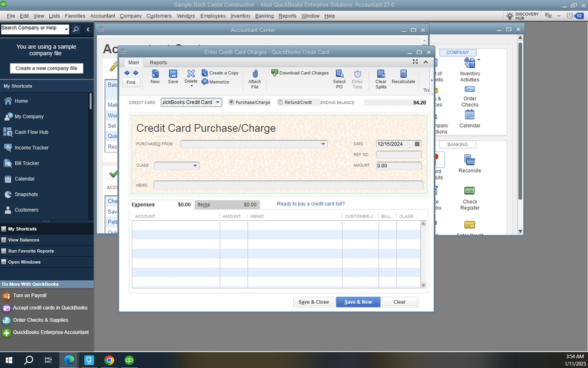Click Download Card Charges
588x368 pixels.
(300, 73)
